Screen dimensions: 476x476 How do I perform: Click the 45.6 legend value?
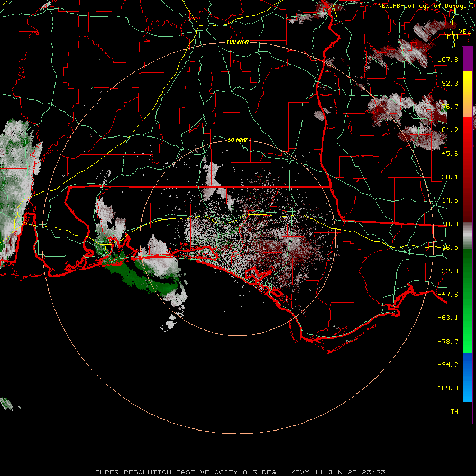pos(450,153)
